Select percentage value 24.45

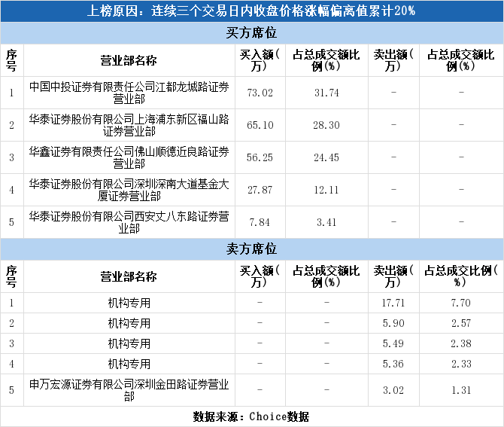coord(326,157)
